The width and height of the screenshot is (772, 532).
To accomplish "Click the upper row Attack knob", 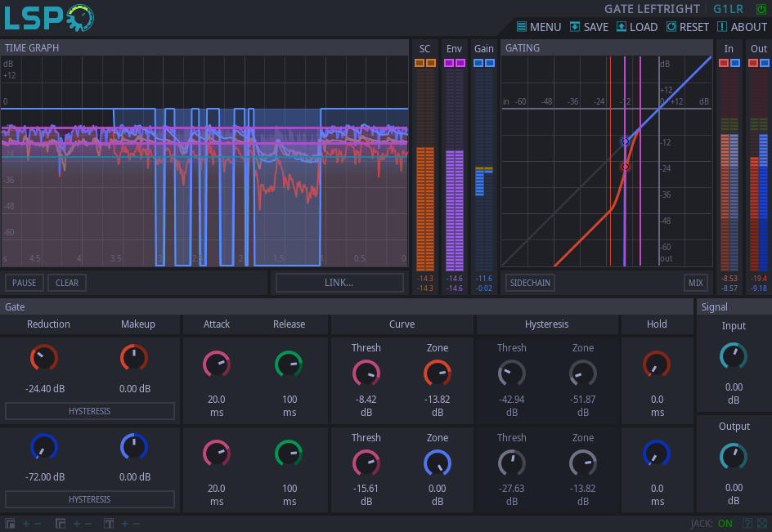I will point(217,364).
